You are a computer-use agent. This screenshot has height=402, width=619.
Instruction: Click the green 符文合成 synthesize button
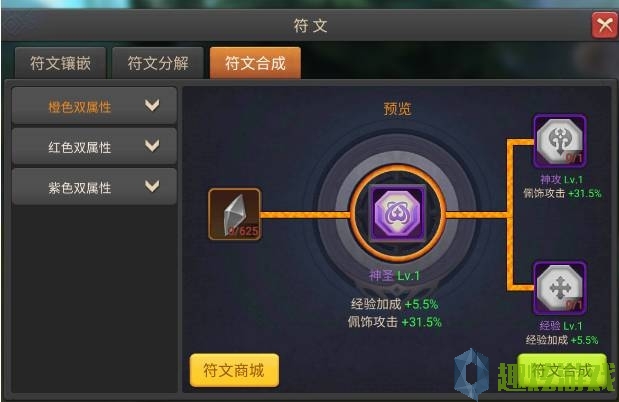pos(561,370)
